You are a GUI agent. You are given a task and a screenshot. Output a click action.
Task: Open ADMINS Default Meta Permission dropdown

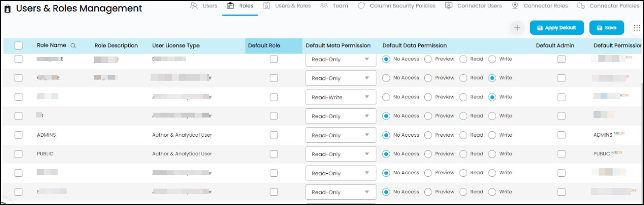click(341, 135)
